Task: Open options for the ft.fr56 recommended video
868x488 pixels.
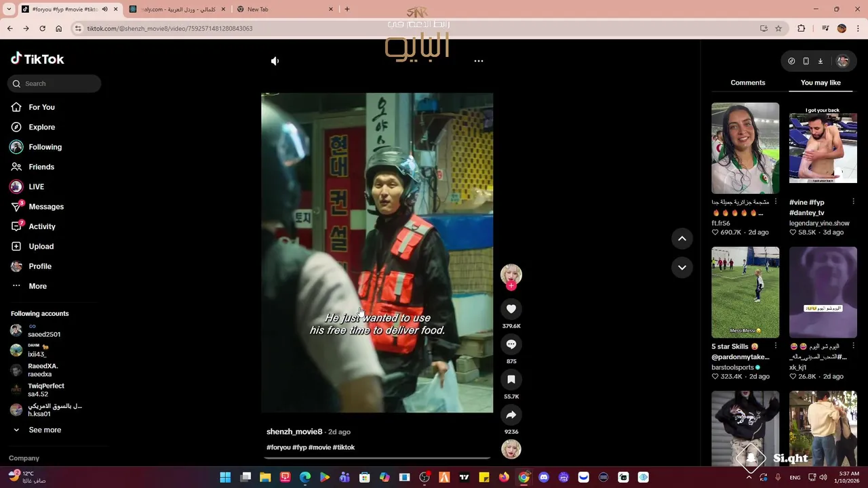Action: [776, 202]
